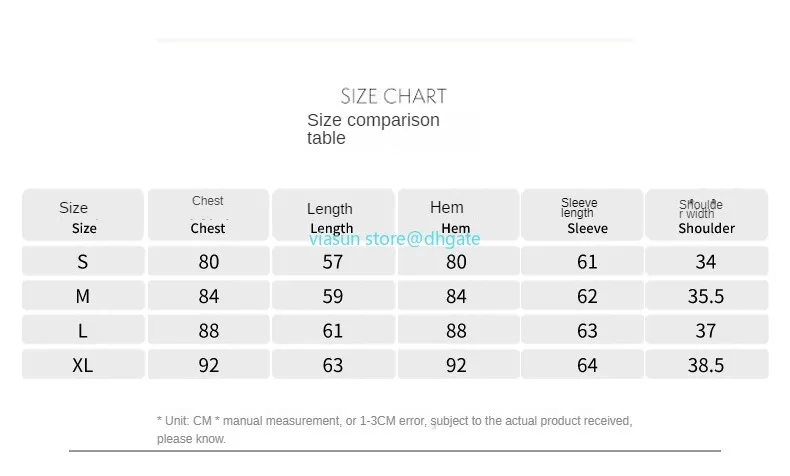Click length value 57 in S row
The height and width of the screenshot is (476, 790).
point(333,261)
